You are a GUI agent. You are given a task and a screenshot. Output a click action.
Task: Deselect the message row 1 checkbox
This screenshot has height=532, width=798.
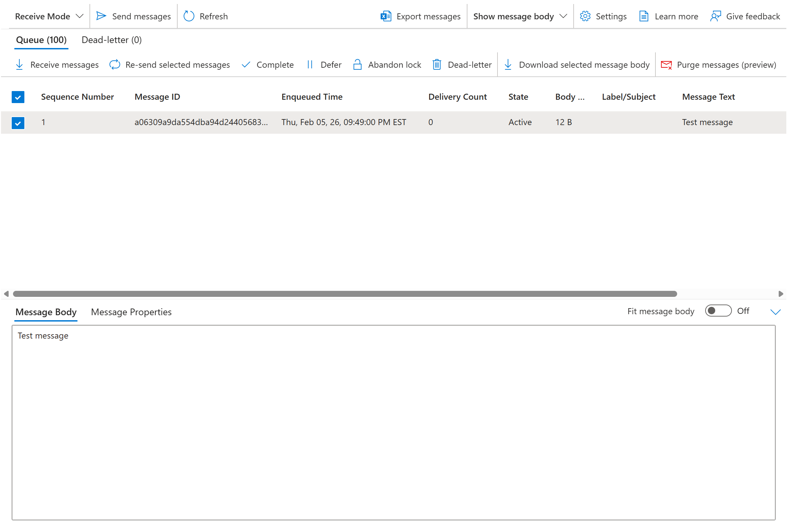click(18, 123)
